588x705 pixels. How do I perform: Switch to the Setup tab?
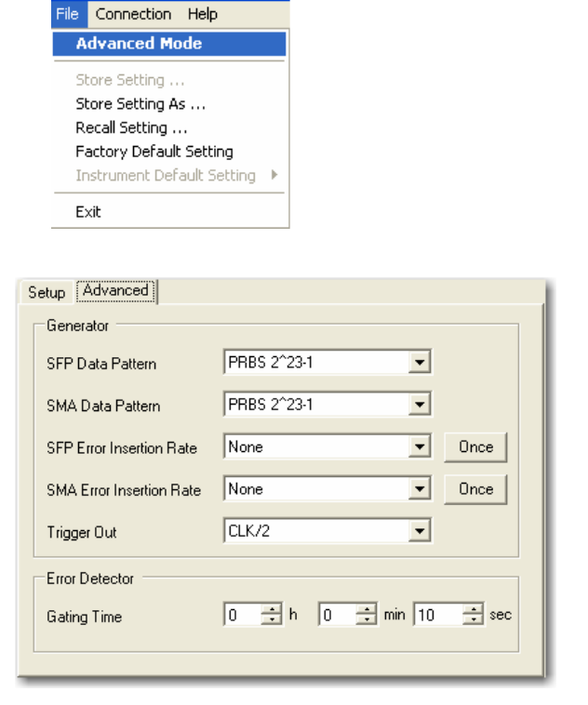[x=47, y=293]
